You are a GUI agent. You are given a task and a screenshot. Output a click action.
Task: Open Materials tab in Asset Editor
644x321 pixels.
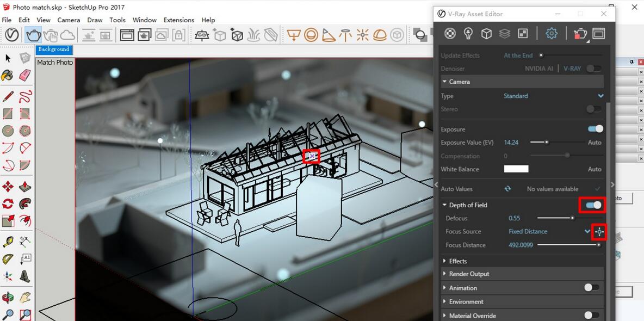tap(450, 34)
